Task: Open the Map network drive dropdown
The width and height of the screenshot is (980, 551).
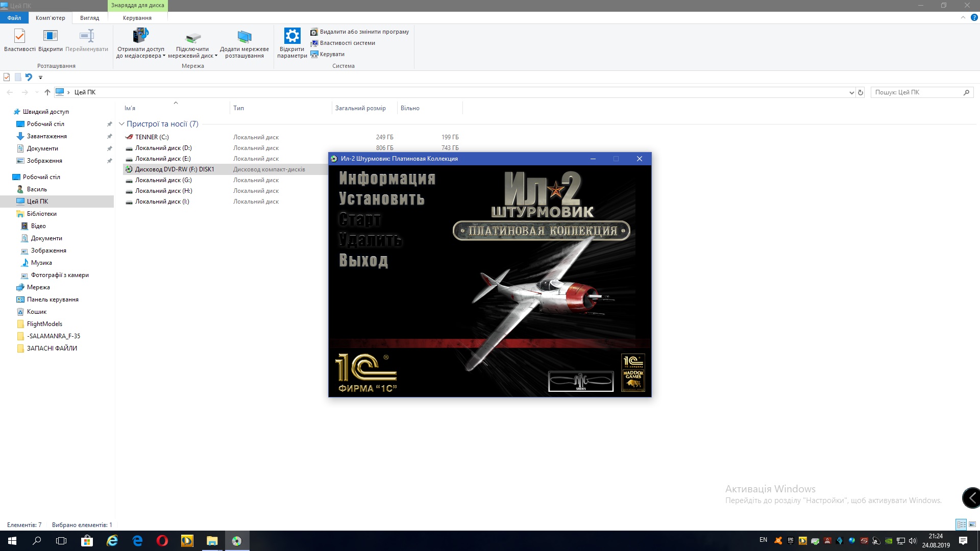Action: [x=216, y=56]
